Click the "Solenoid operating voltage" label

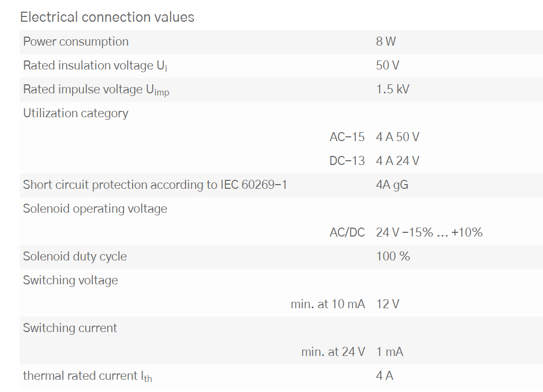pos(95,208)
